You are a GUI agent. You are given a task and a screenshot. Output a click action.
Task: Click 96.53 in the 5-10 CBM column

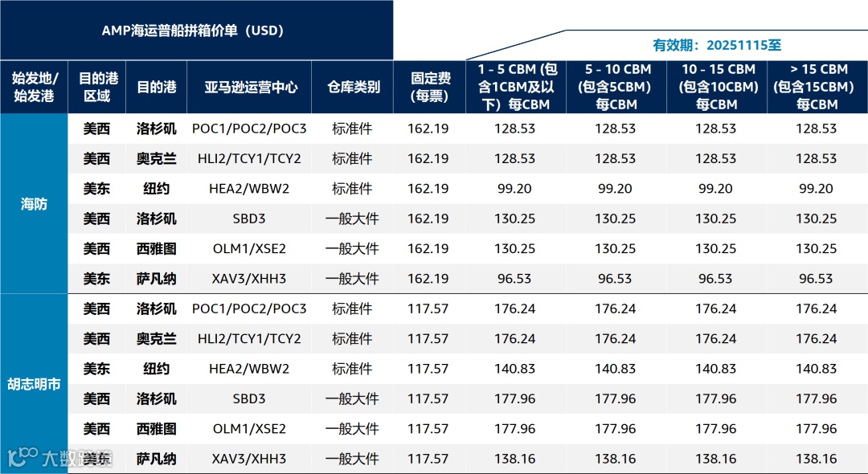tap(615, 279)
